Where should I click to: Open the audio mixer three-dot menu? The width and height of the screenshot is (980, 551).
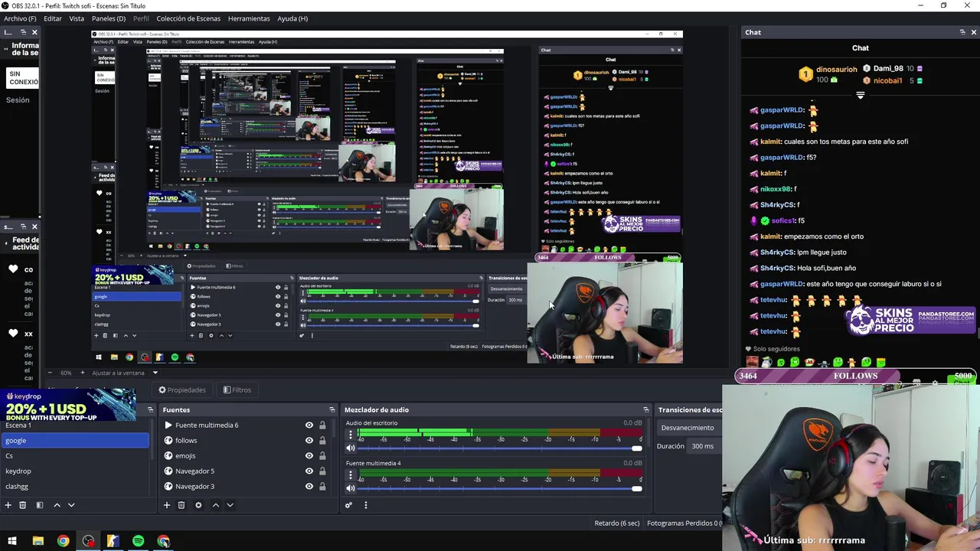point(365,505)
